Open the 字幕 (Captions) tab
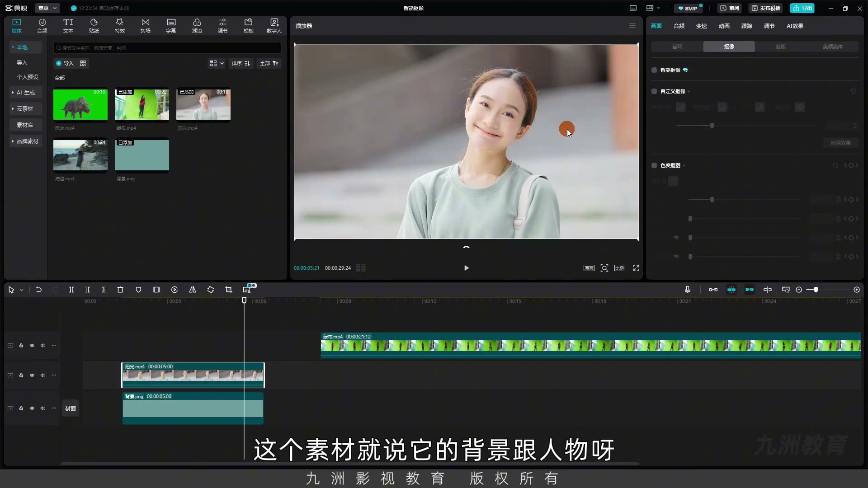This screenshot has height=488, width=868. [171, 26]
